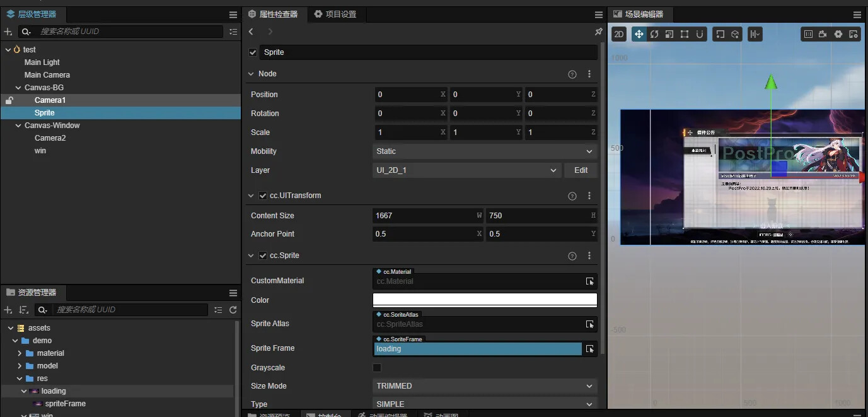Expand the model folder
This screenshot has width=868, height=417.
point(20,366)
